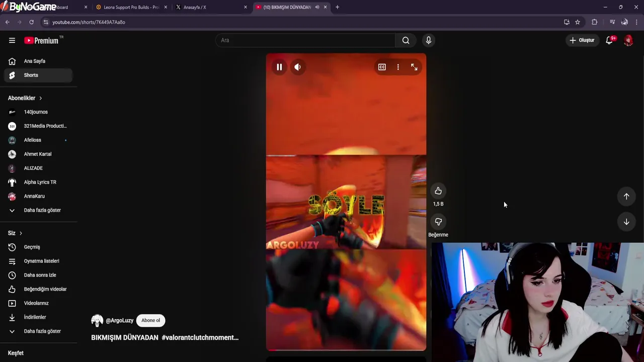The height and width of the screenshot is (362, 644).
Task: Open Ana Sayfa in sidebar
Action: [x=38, y=61]
